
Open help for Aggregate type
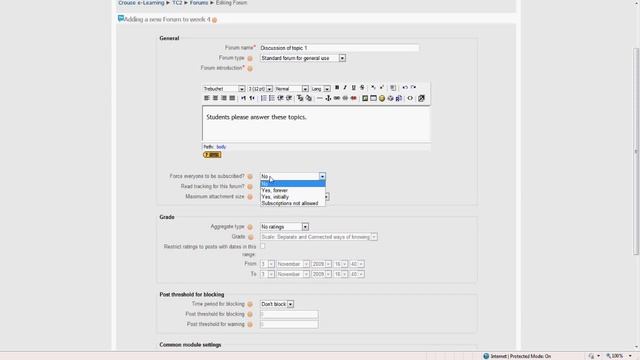click(250, 227)
